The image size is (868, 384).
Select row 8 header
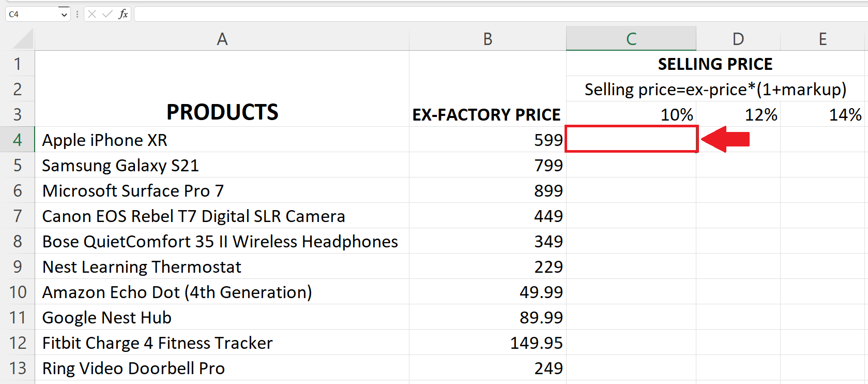[18, 241]
